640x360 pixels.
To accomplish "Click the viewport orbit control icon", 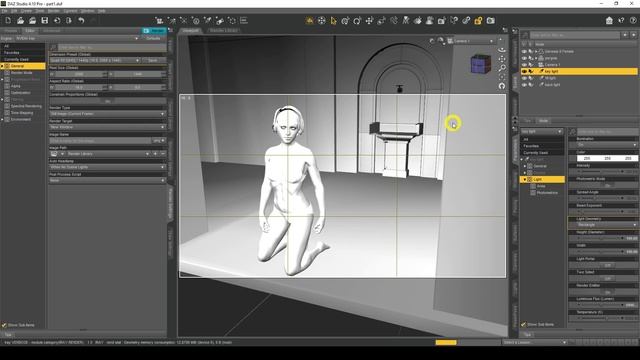I will [x=502, y=49].
